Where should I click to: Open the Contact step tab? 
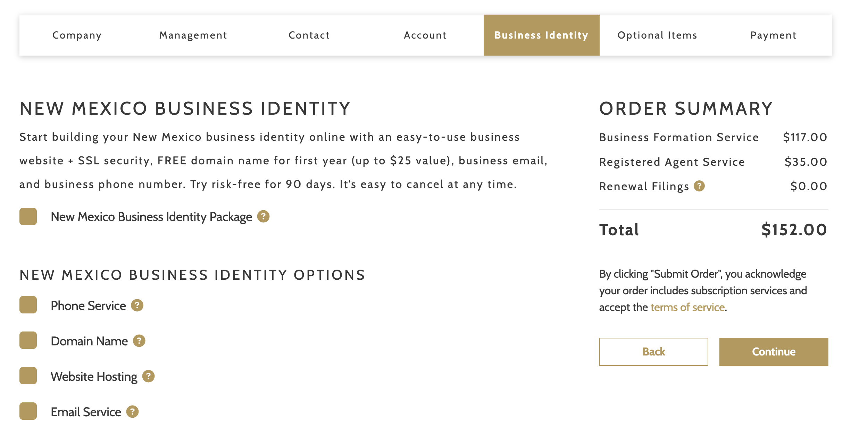[x=309, y=35]
